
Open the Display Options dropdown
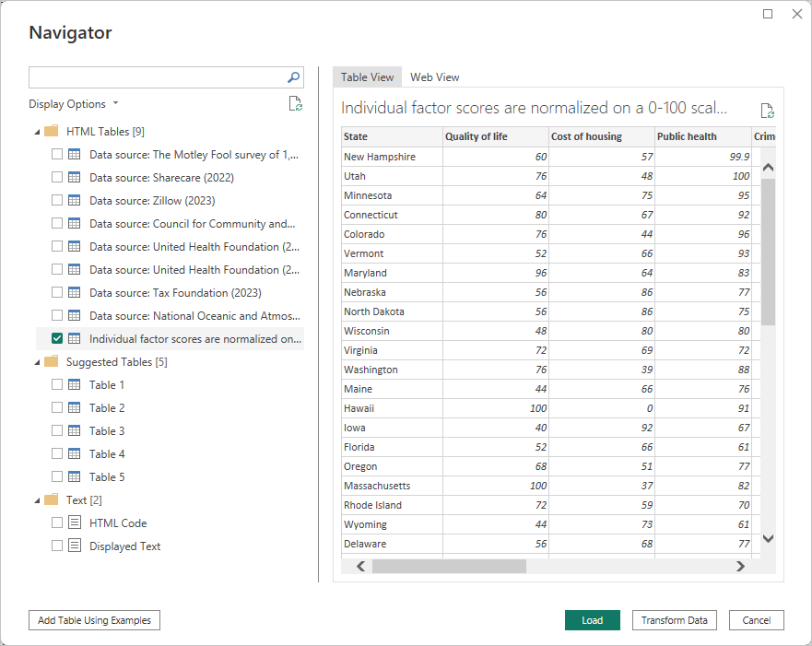(x=74, y=104)
